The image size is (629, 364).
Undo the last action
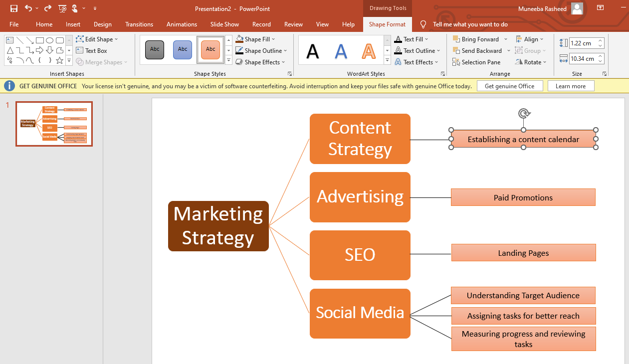pos(28,8)
